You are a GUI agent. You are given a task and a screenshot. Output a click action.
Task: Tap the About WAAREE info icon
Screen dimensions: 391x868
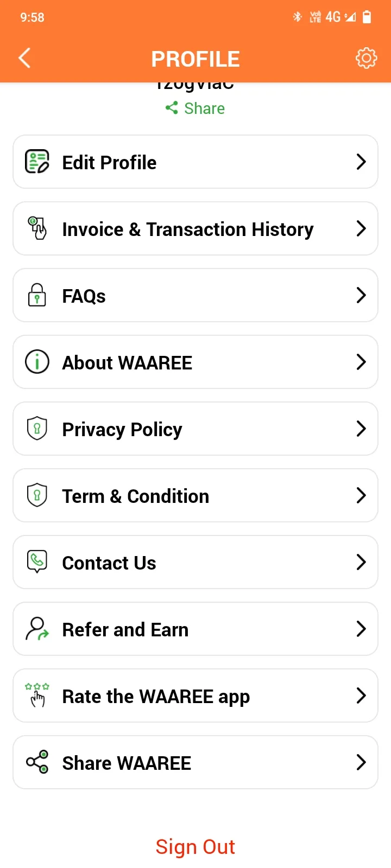37,362
